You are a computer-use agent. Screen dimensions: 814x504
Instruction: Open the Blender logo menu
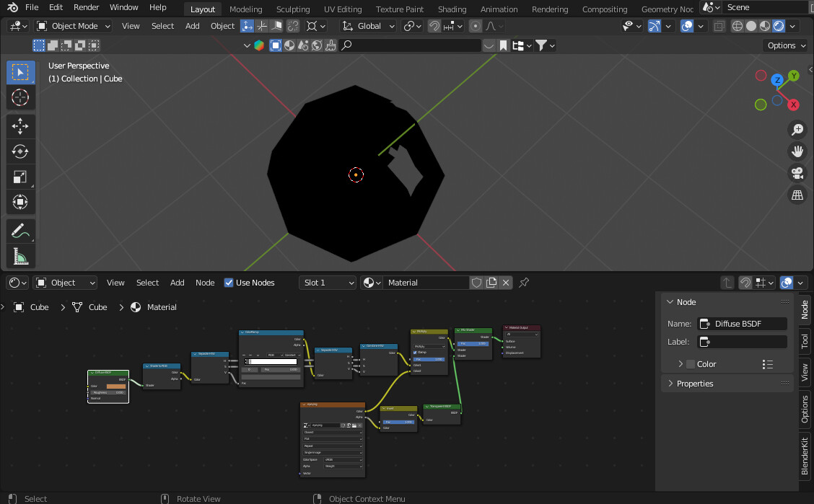coord(12,7)
